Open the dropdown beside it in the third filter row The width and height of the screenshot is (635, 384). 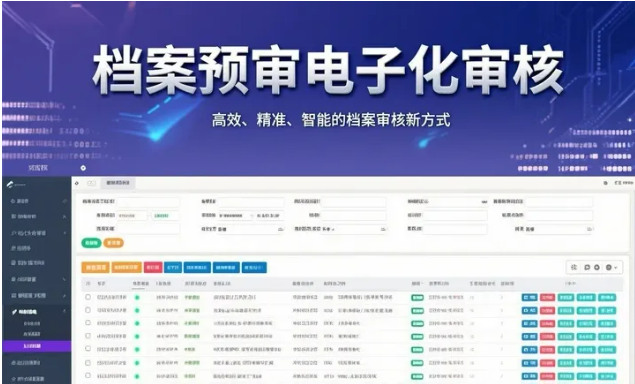354,229
